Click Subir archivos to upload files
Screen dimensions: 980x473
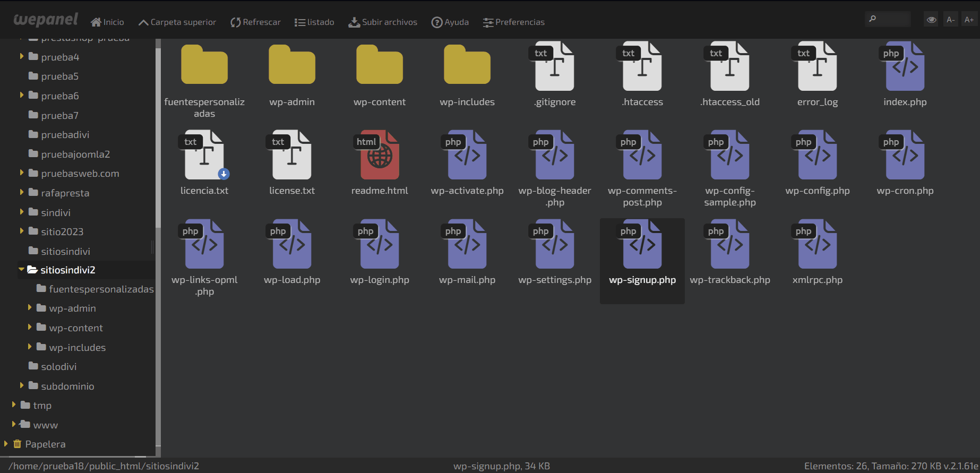(x=383, y=22)
